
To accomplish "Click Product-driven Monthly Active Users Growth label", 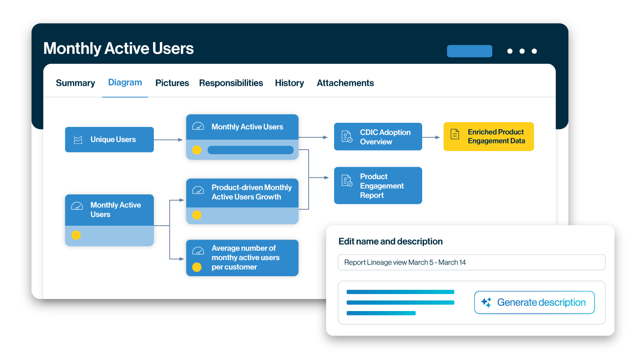I will [x=251, y=192].
